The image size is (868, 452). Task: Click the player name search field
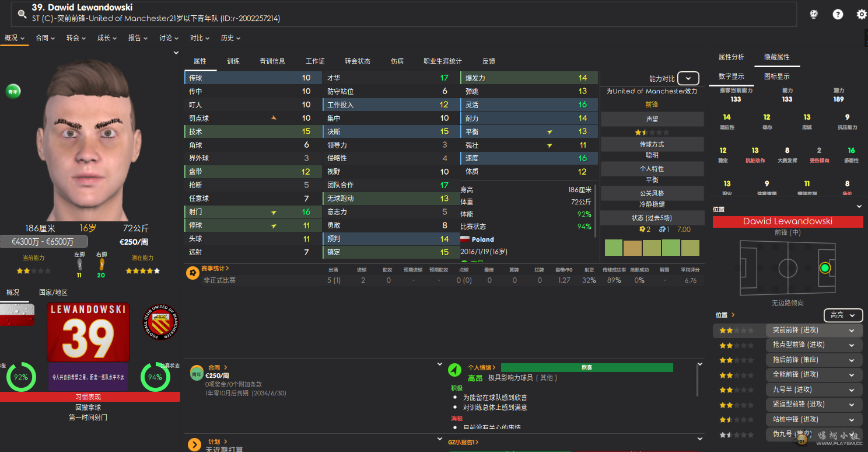coord(404,14)
